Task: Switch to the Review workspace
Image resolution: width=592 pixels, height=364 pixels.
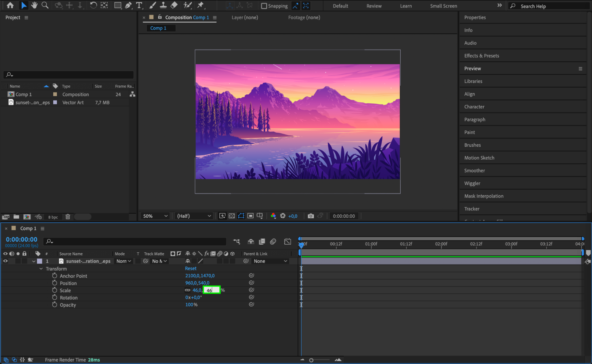Action: tap(374, 6)
